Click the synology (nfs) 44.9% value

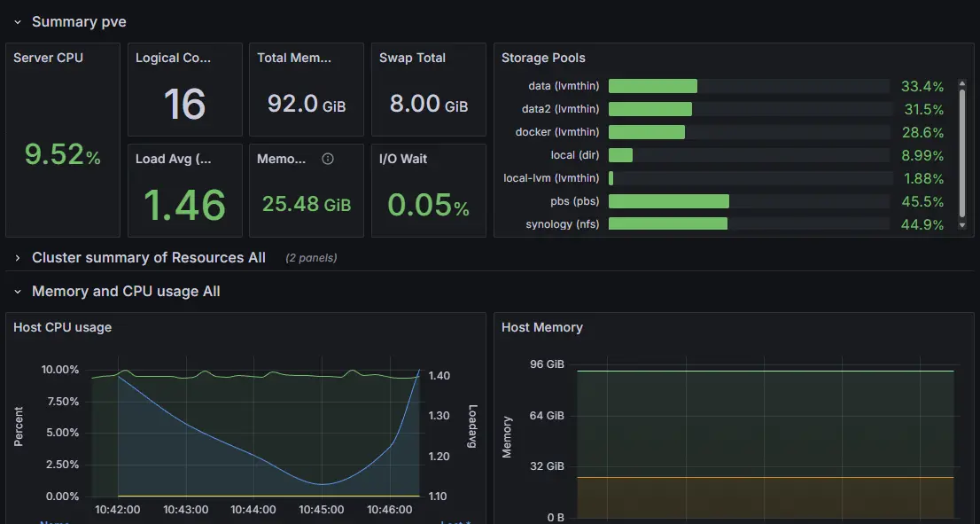[922, 224]
